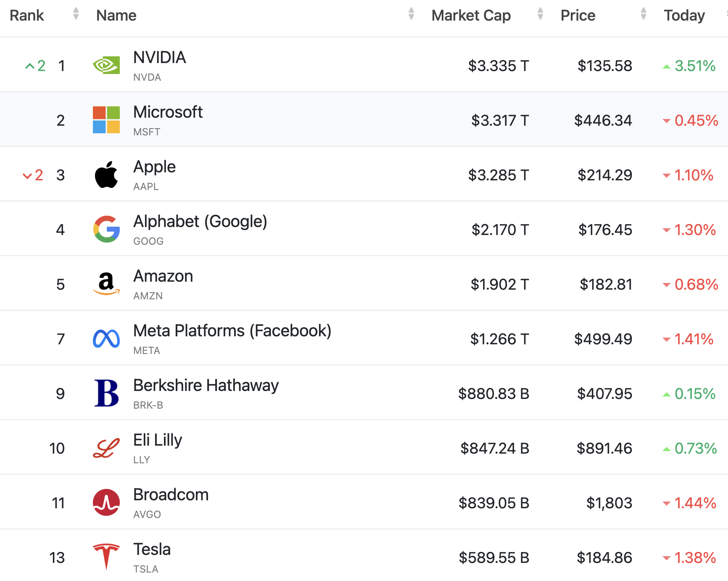Image resolution: width=728 pixels, height=581 pixels.
Task: Click the NVIDIA logo icon
Action: [x=106, y=66]
